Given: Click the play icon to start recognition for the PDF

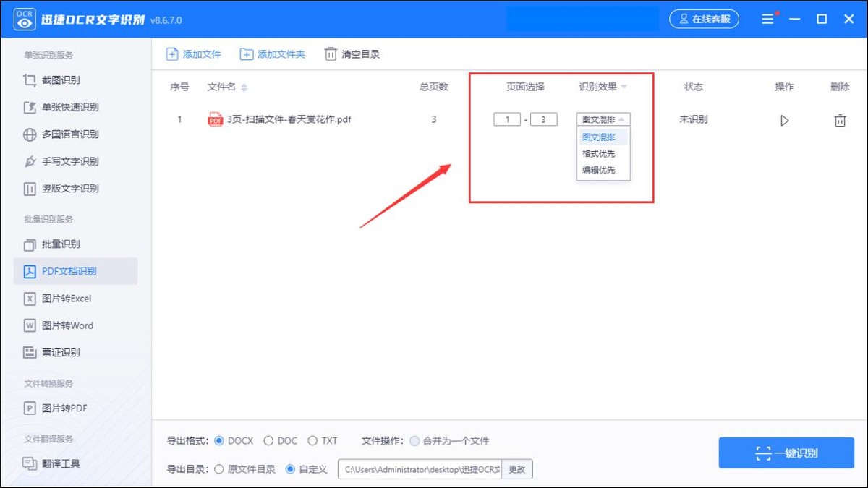Looking at the screenshot, I should [785, 121].
